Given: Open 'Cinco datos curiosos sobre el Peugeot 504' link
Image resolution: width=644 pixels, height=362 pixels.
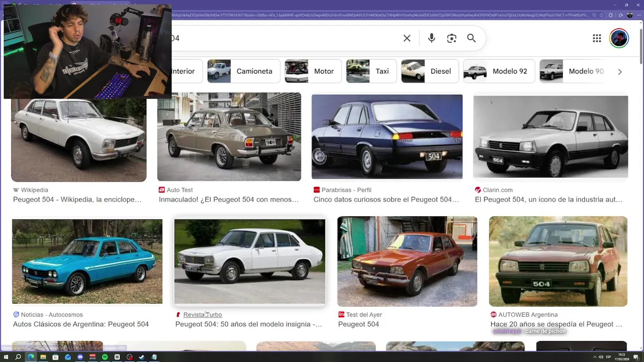Looking at the screenshot, I should coord(386,200).
